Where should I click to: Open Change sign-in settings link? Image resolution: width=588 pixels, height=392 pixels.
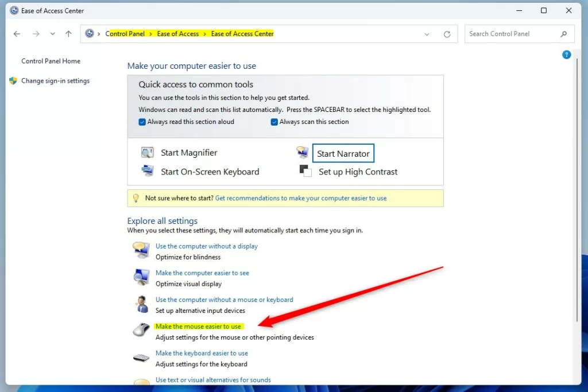pos(55,80)
